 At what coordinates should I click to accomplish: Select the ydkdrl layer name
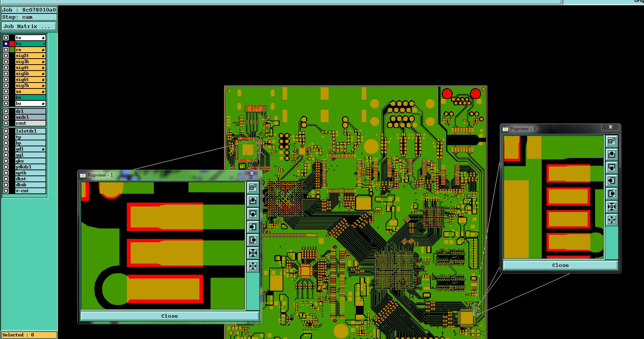coord(30,167)
